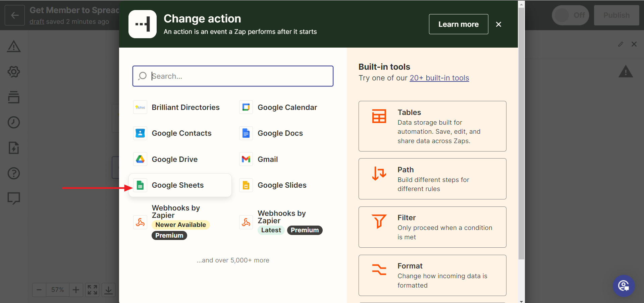
Task: Open the support chat bubble
Action: pos(624,286)
